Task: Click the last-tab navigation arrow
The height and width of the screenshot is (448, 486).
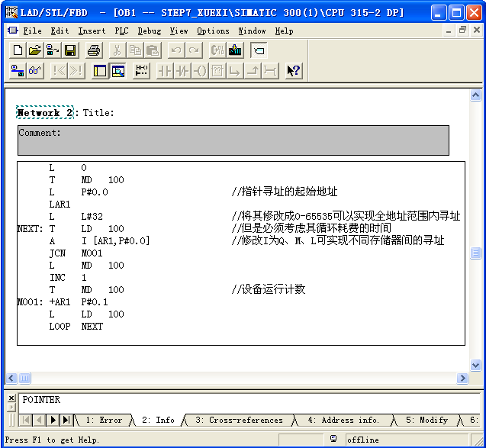Action: [x=66, y=421]
